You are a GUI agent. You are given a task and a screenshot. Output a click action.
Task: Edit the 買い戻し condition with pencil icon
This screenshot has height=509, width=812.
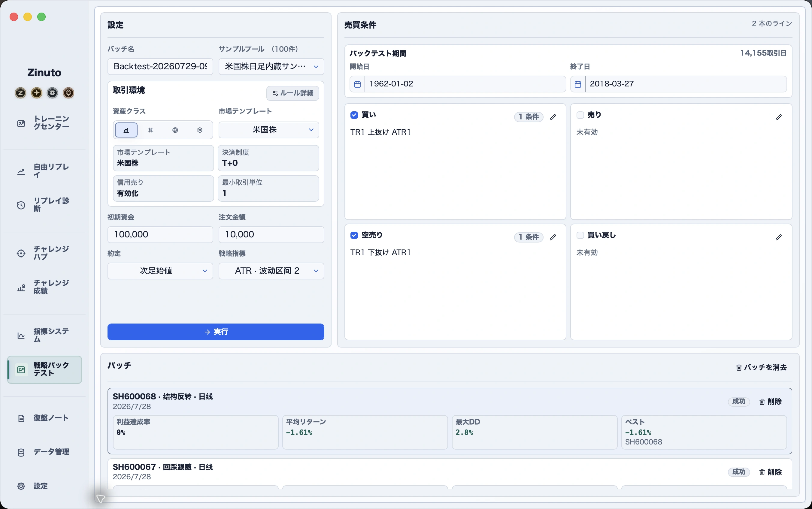pyautogui.click(x=778, y=237)
